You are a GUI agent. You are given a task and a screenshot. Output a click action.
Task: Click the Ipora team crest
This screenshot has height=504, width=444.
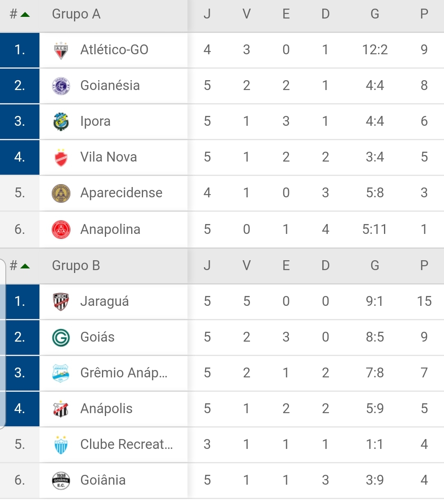[61, 122]
